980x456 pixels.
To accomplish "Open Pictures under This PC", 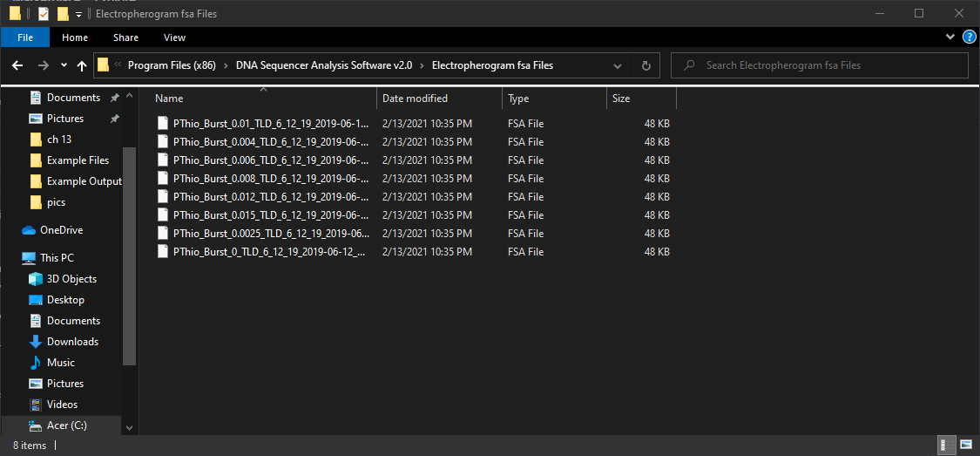I will pos(65,384).
